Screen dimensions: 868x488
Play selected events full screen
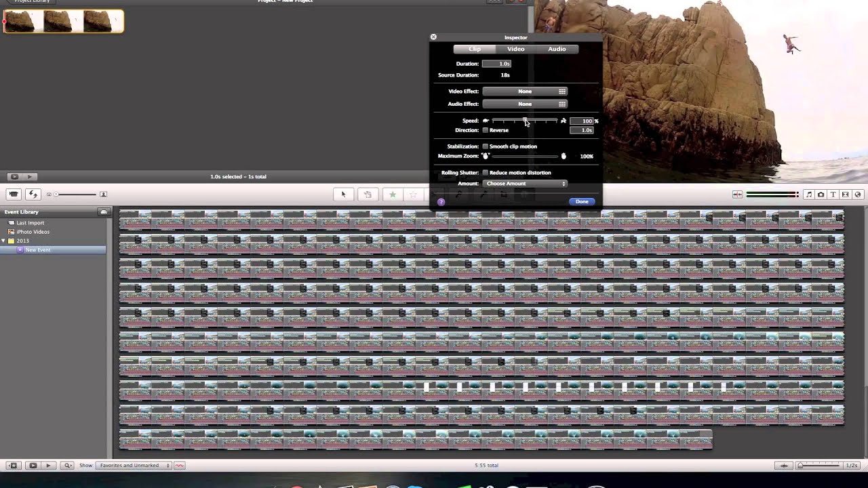(33, 466)
